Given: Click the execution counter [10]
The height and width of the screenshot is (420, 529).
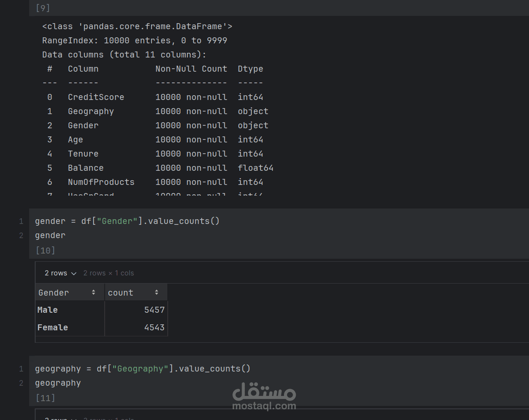Looking at the screenshot, I should (x=45, y=251).
